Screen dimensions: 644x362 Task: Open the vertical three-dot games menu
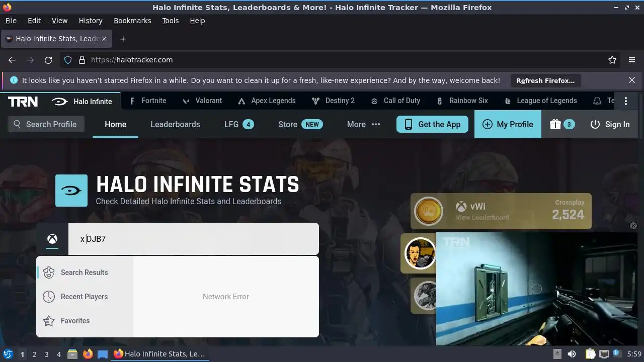coord(626,101)
